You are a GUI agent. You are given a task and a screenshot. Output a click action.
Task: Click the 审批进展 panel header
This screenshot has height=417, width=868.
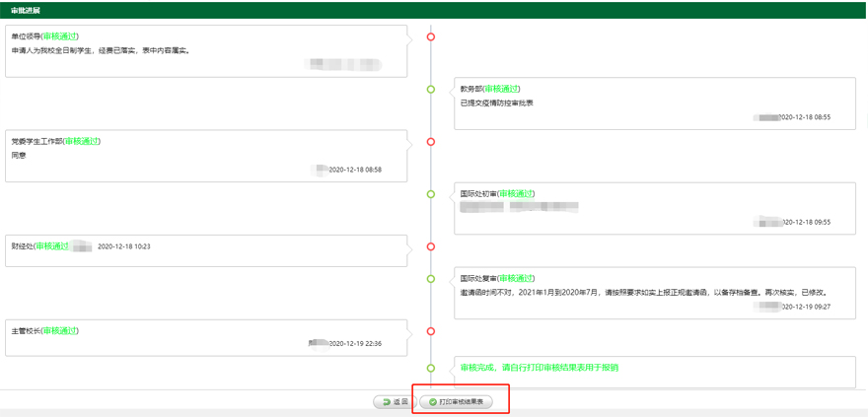click(27, 10)
